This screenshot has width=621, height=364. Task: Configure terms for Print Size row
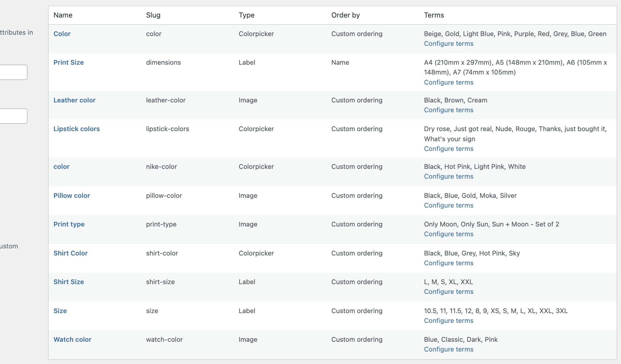448,82
